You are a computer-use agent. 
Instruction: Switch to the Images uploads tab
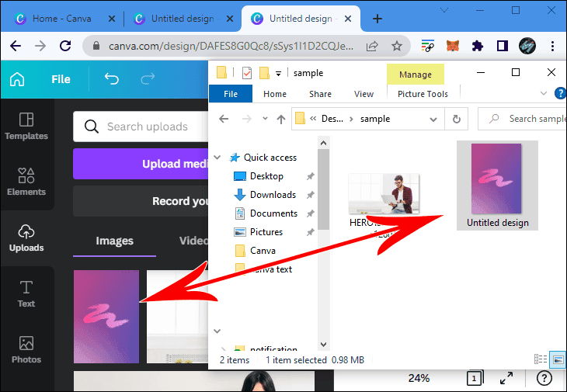[114, 241]
